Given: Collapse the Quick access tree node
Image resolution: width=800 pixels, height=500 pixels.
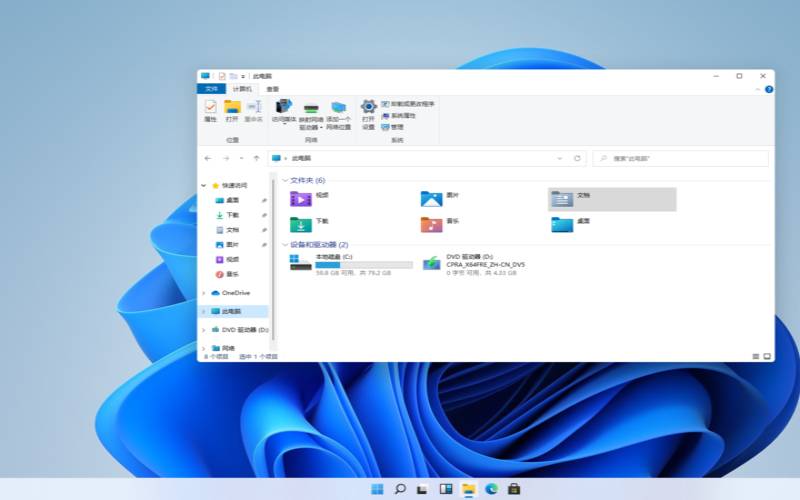Looking at the screenshot, I should click(204, 185).
